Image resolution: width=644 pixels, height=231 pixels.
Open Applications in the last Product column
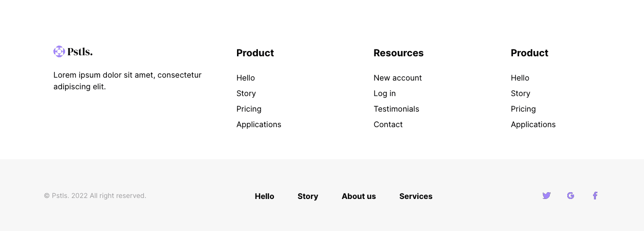533,125
